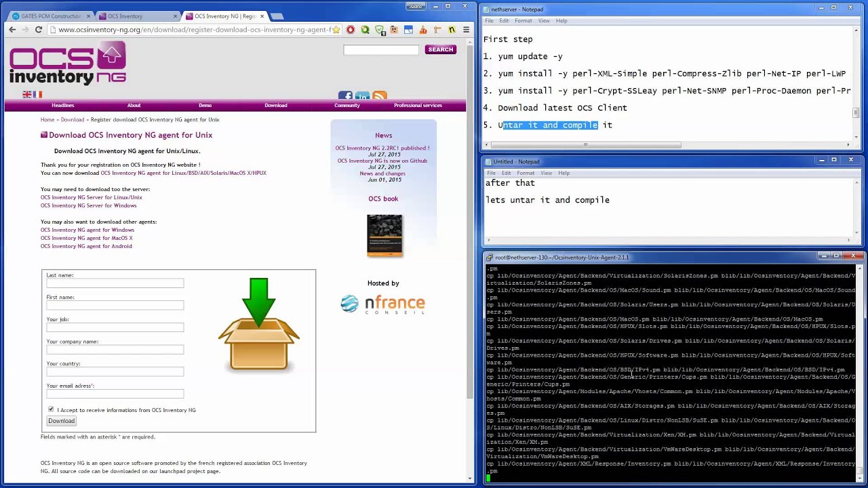Open OCS Inventory NG agent for Windows
This screenshot has width=868, height=488.
click(x=87, y=230)
